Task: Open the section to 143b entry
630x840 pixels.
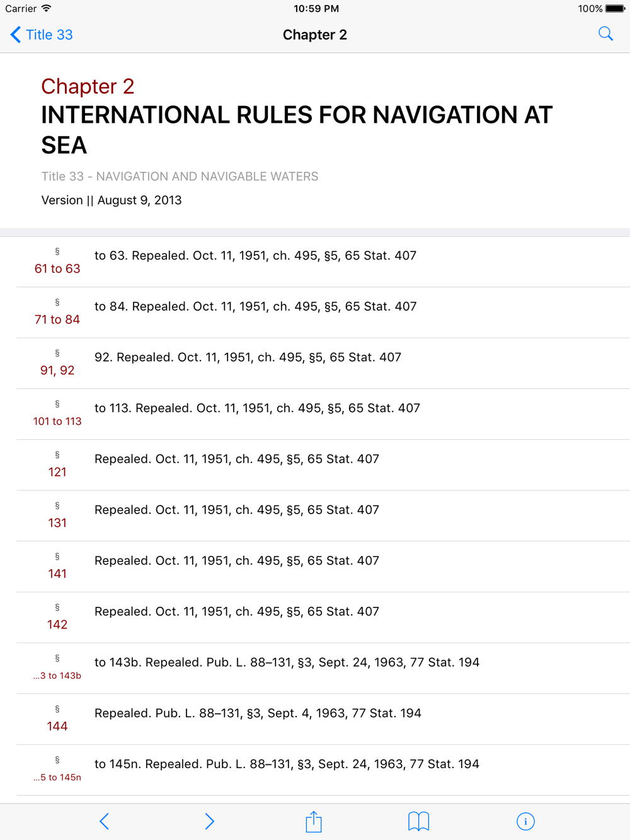Action: point(323,669)
